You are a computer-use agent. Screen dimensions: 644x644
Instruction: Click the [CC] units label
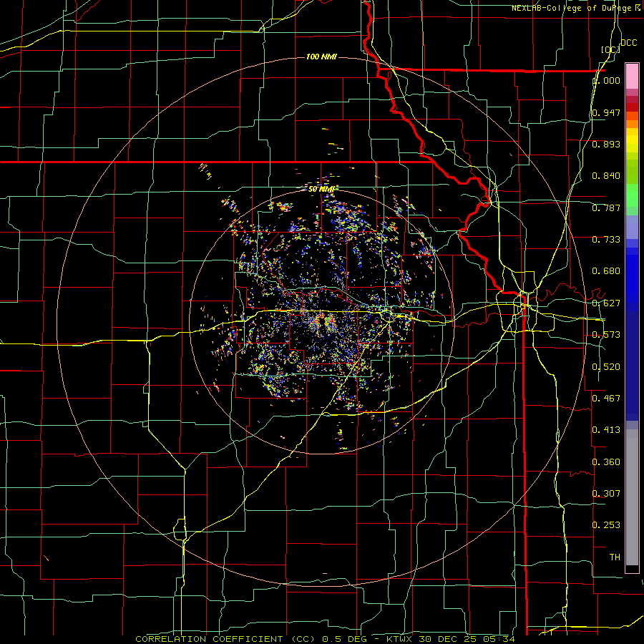610,49
